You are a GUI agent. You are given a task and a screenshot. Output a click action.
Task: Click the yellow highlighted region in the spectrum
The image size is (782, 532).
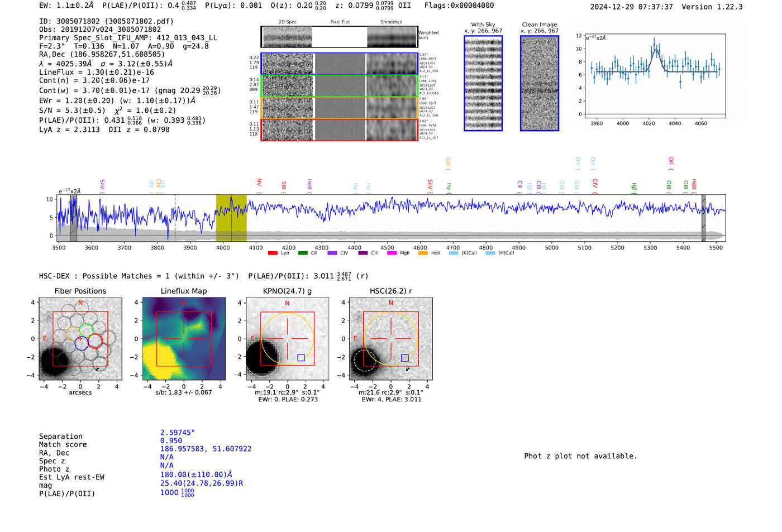(x=231, y=218)
